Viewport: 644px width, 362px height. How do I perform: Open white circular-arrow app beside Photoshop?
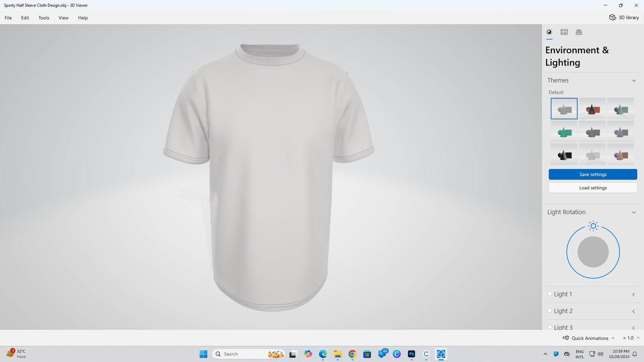426,354
